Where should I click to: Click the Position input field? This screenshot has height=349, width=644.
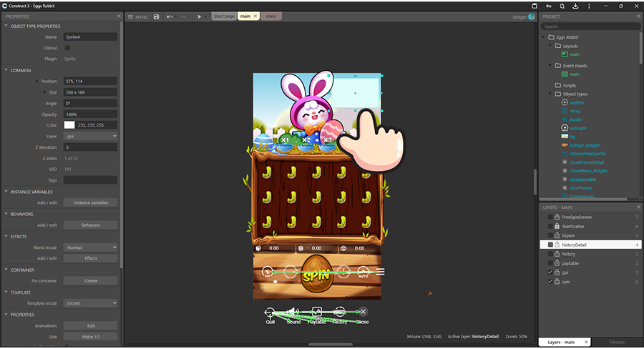[91, 82]
